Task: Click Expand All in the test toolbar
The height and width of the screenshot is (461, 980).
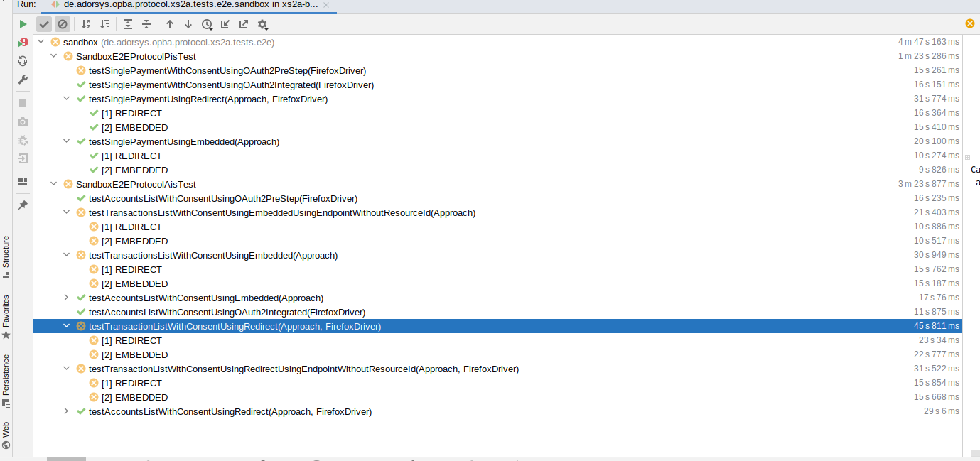Action: pos(128,24)
